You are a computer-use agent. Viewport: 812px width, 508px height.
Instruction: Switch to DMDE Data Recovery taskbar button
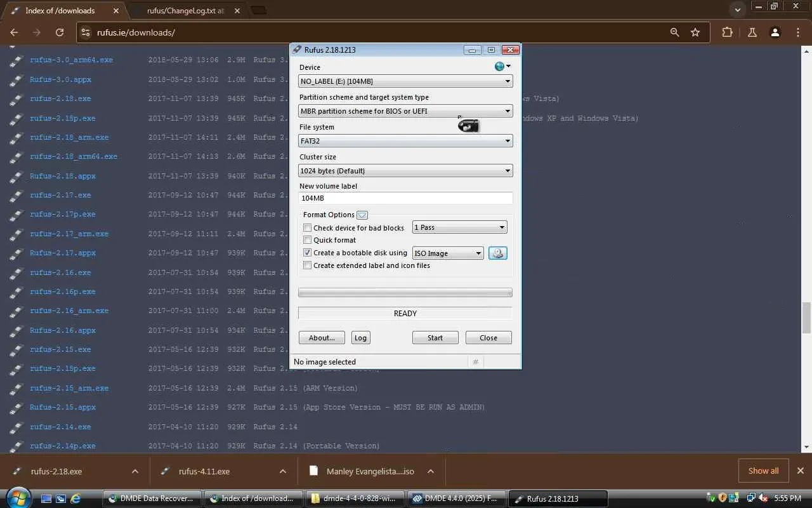tap(152, 498)
